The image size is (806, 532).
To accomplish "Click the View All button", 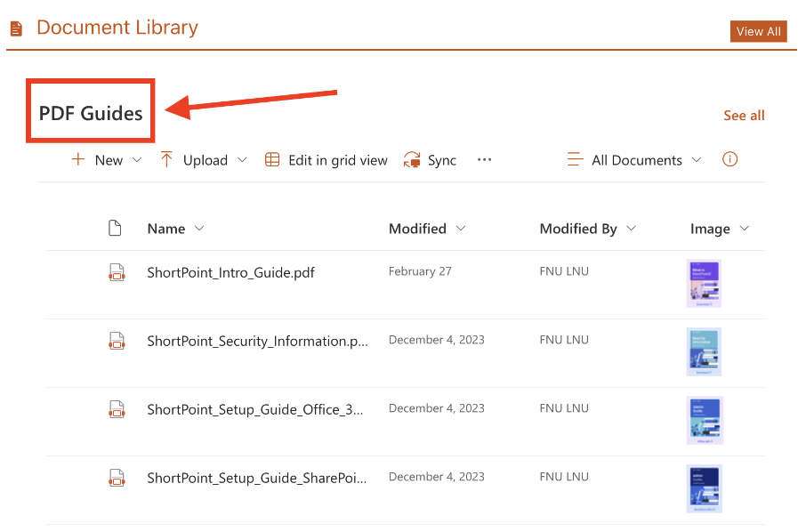I will 758,31.
